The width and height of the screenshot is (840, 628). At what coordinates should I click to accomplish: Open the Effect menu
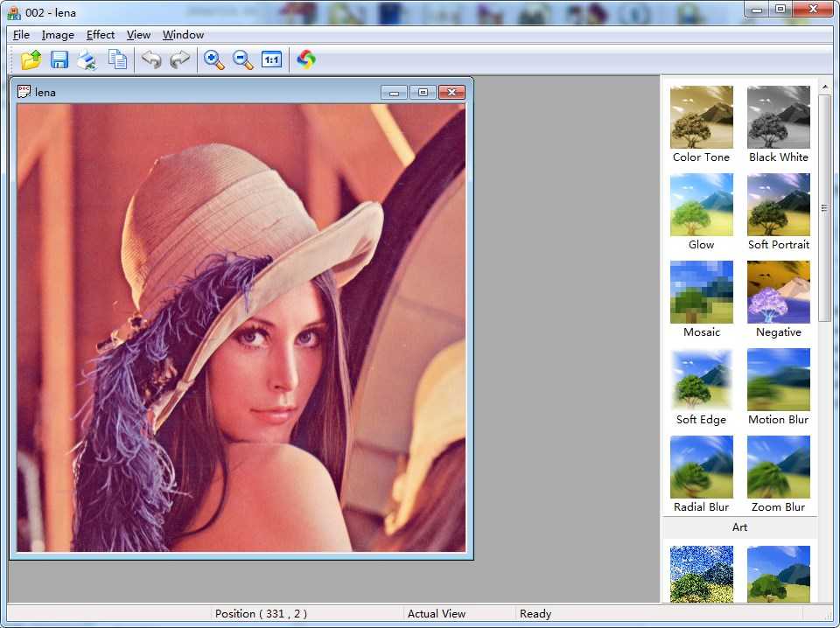(x=101, y=35)
